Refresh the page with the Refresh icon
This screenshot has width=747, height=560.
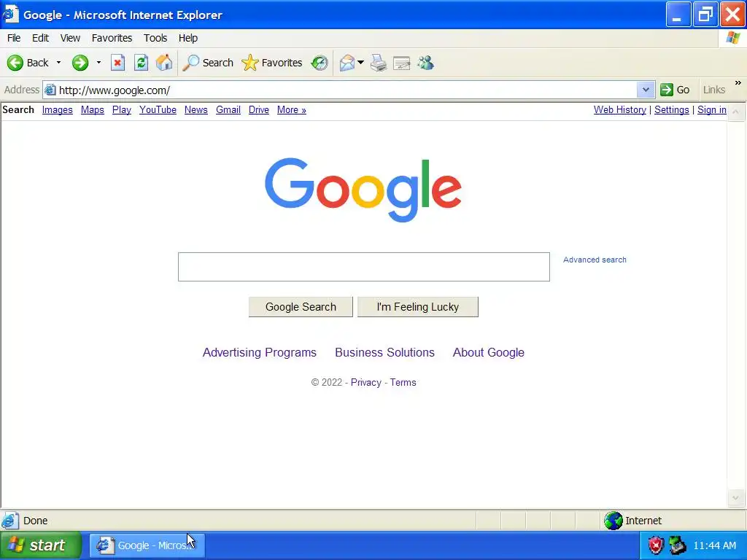[141, 63]
